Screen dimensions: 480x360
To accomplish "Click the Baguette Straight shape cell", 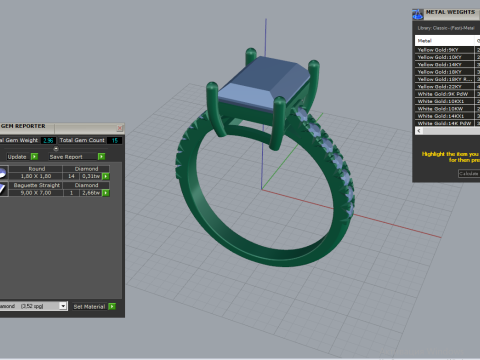I will [x=36, y=185].
